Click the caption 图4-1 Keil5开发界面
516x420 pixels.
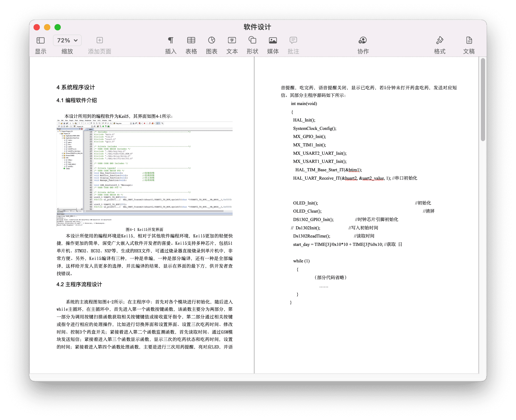145,230
